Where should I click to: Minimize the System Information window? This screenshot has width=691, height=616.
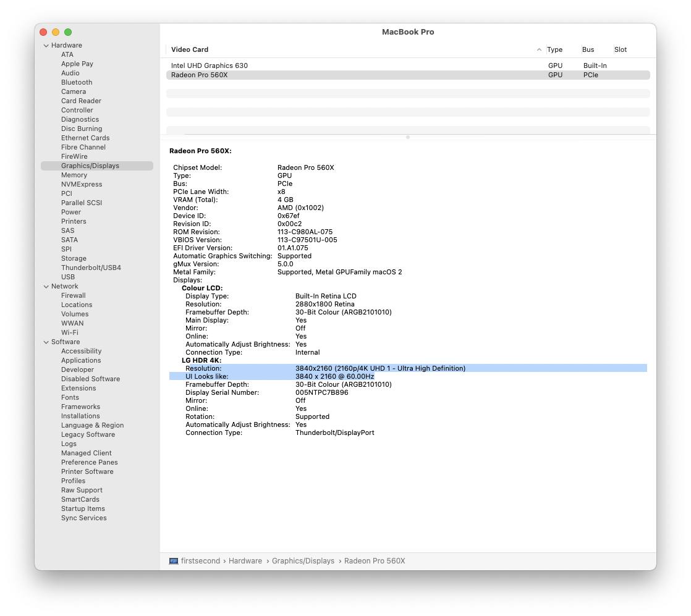pos(56,32)
